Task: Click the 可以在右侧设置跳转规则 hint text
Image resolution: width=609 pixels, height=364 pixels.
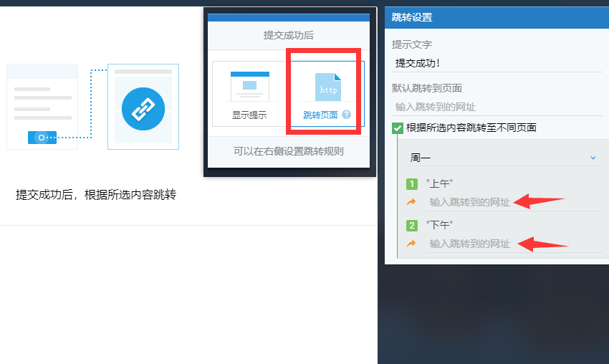Action: pyautogui.click(x=288, y=151)
